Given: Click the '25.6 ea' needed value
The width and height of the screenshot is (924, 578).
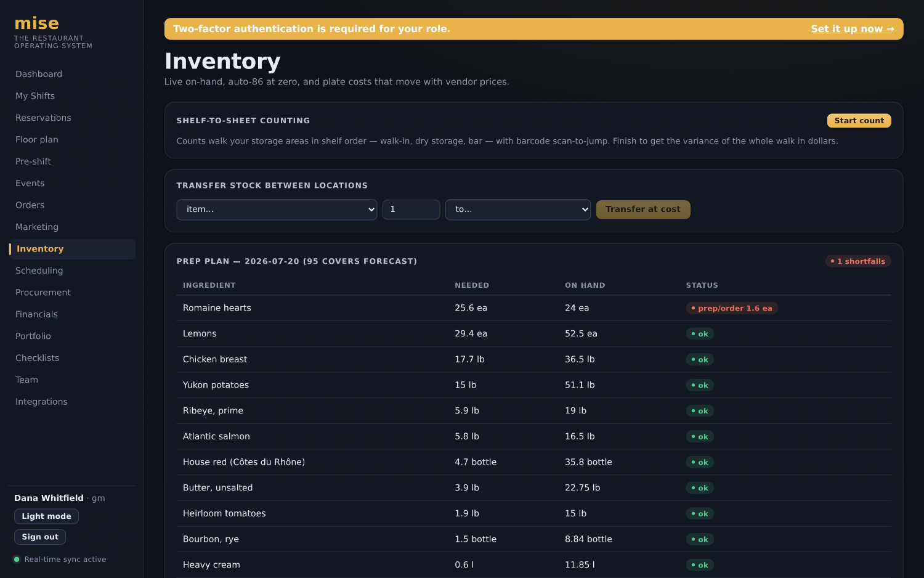Looking at the screenshot, I should (x=471, y=308).
